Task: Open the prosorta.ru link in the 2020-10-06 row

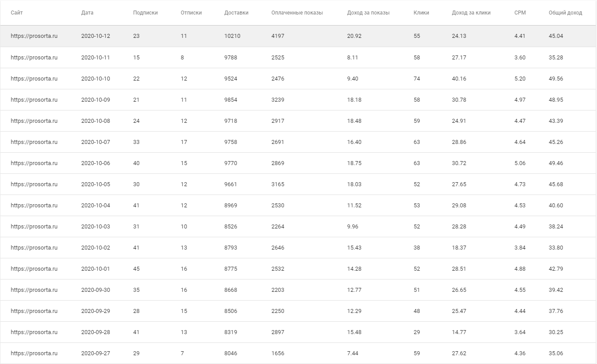Action: (x=34, y=163)
